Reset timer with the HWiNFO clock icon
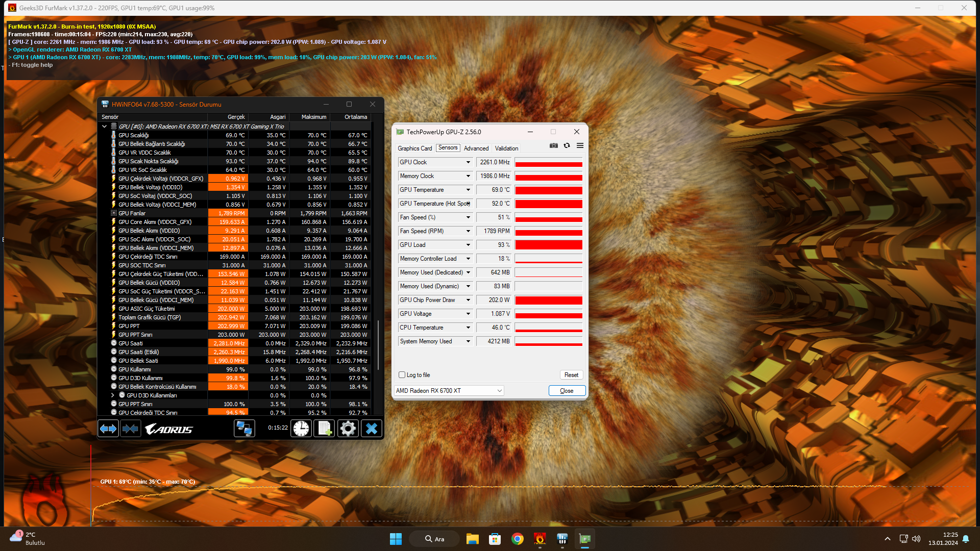Viewport: 980px width, 551px height. 301,429
